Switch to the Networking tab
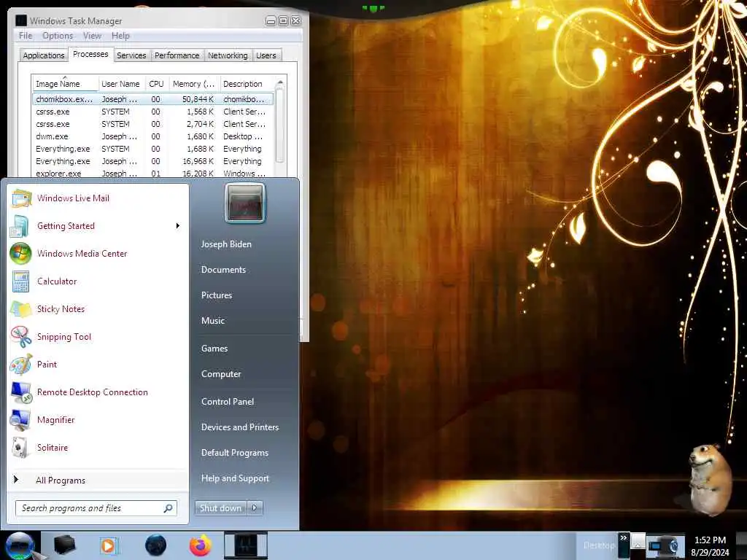The width and height of the screenshot is (747, 560). [x=228, y=55]
